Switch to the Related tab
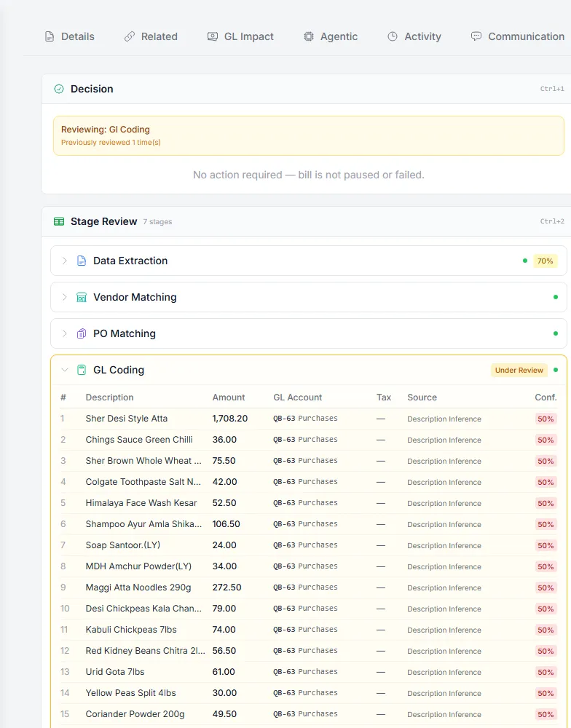571x728 pixels. click(151, 36)
